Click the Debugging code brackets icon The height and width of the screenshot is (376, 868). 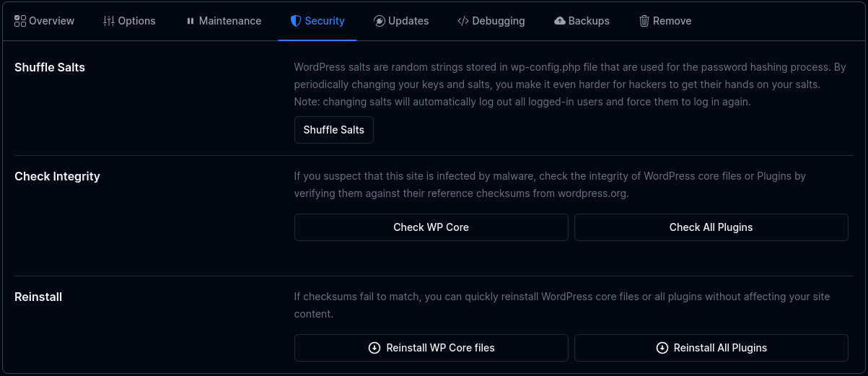coord(463,21)
